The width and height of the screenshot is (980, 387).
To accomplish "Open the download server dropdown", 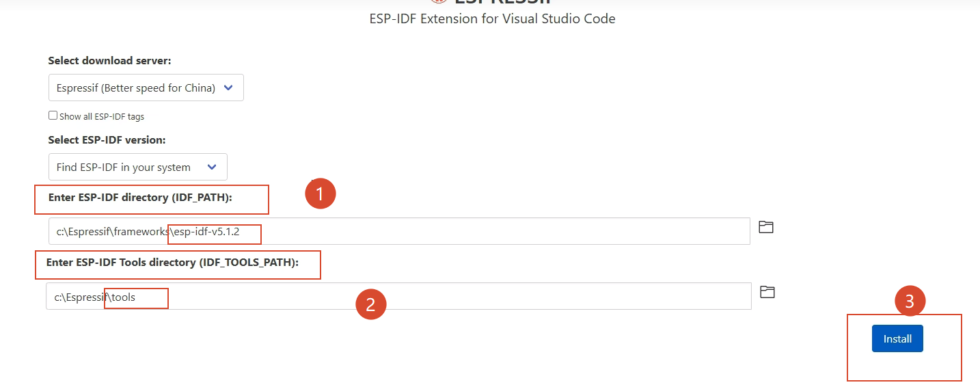I will [x=146, y=88].
